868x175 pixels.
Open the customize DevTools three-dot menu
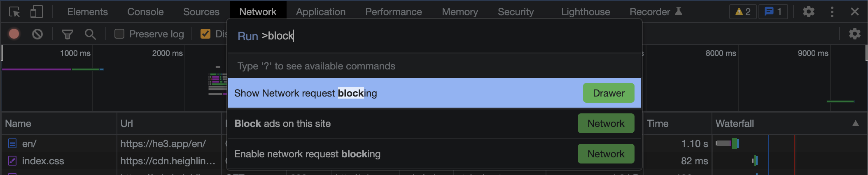click(x=832, y=12)
